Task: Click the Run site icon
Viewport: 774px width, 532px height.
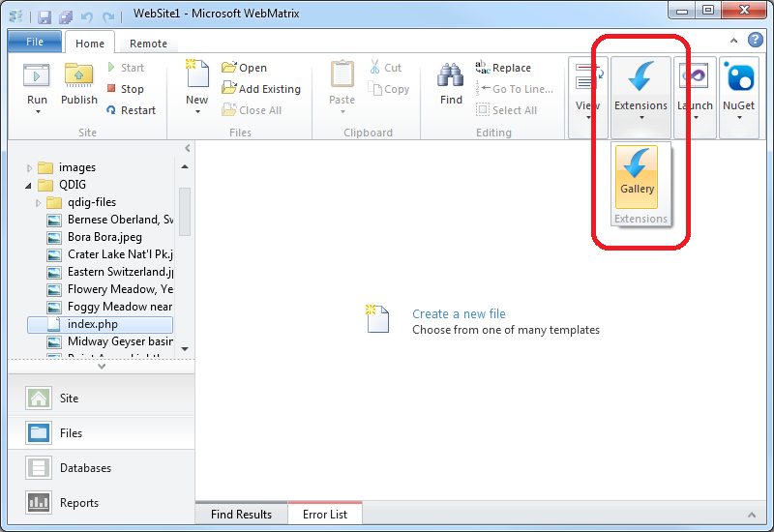Action: point(37,76)
